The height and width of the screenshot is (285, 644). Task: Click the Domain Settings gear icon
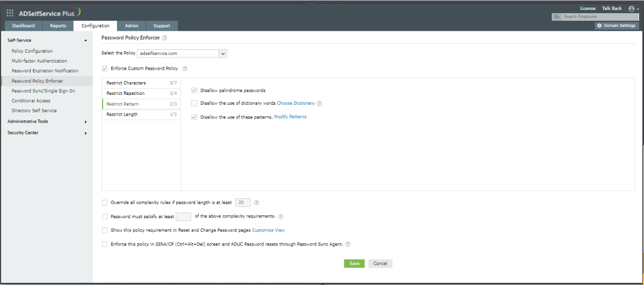pos(599,25)
